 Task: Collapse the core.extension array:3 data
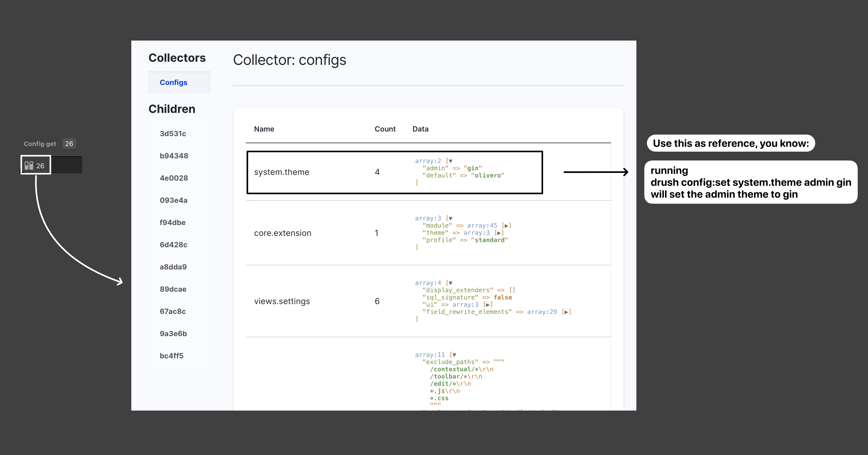[x=451, y=219]
